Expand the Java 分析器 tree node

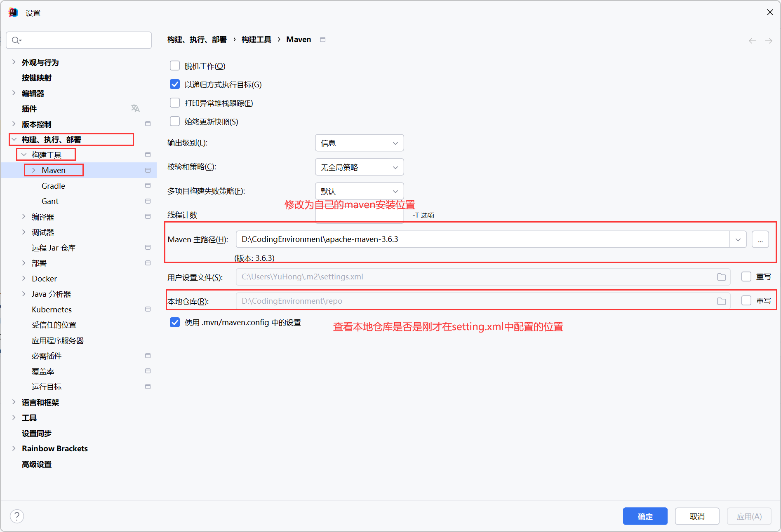(24, 294)
